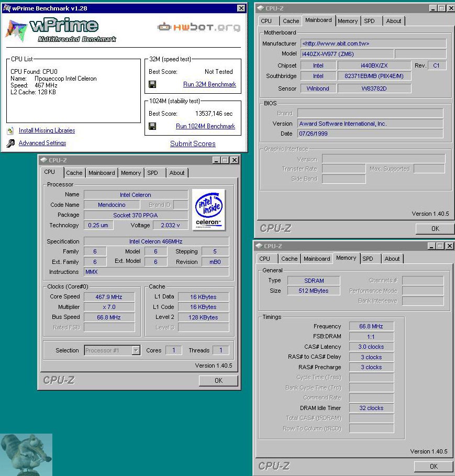Select About tab in Memory window
This screenshot has width=455, height=476.
392,259
